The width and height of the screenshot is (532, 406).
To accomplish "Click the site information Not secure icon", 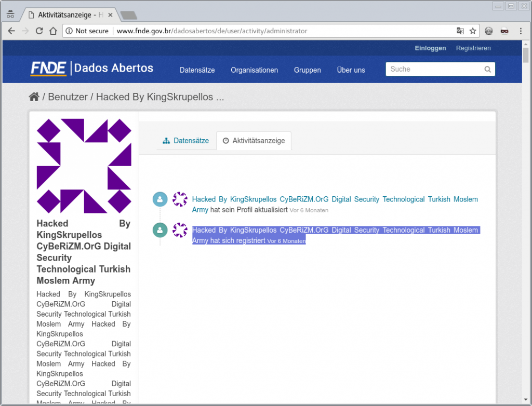I will coord(69,31).
